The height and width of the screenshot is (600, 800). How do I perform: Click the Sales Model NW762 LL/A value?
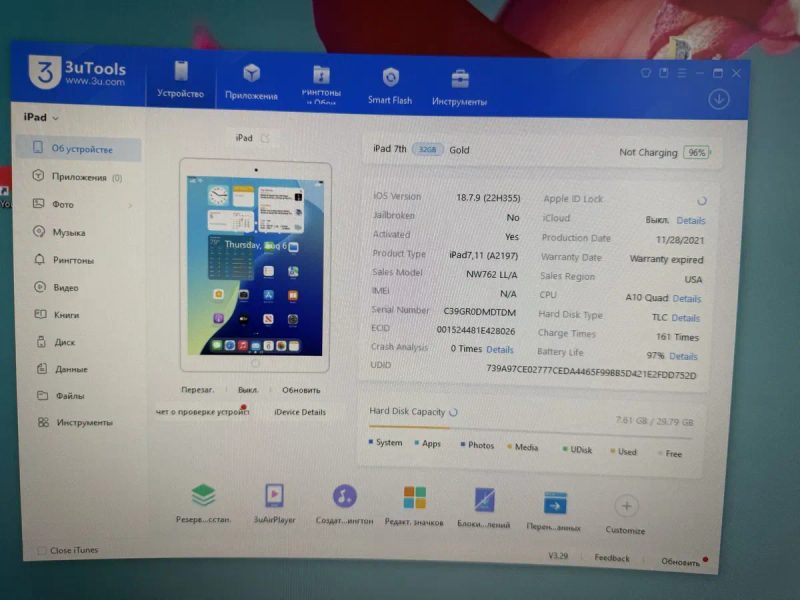point(492,274)
